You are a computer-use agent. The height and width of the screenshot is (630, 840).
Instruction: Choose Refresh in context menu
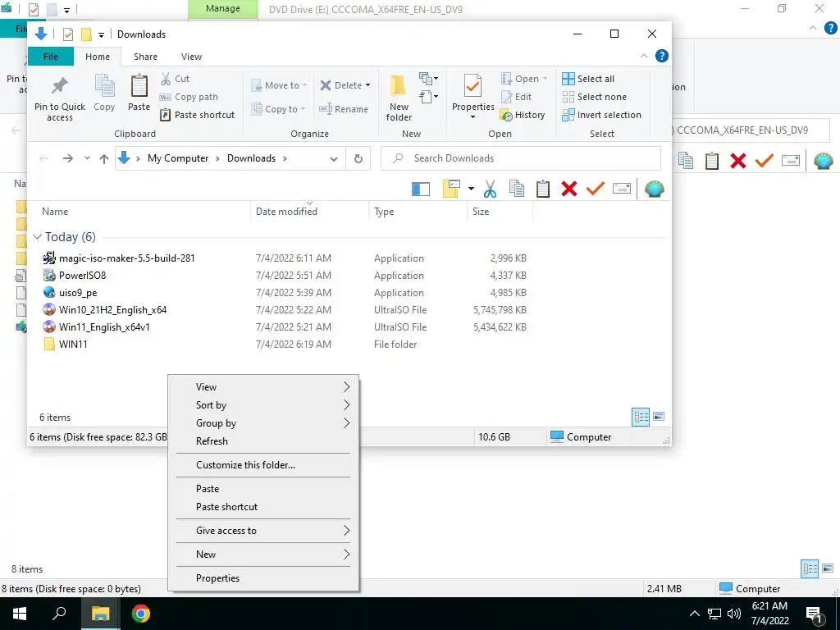tap(263, 441)
